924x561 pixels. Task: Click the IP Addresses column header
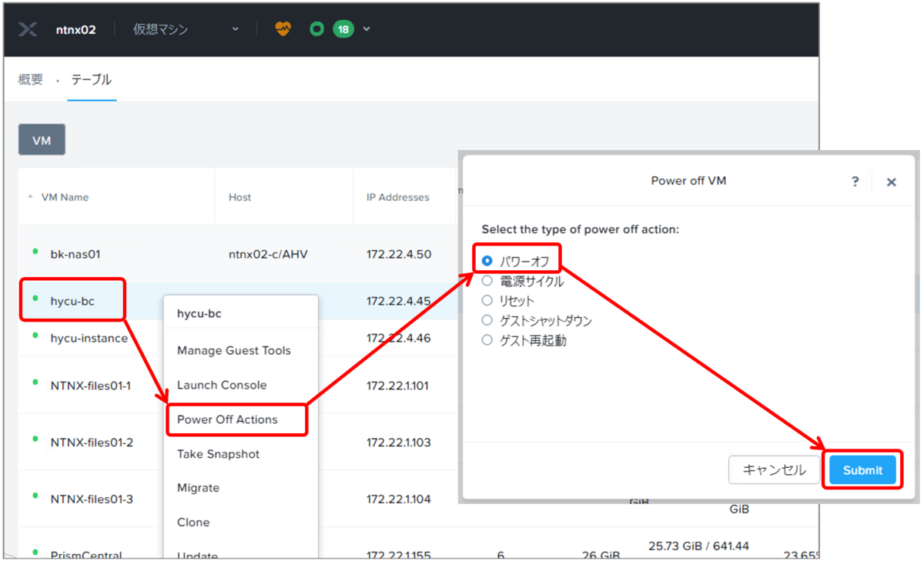(x=397, y=197)
